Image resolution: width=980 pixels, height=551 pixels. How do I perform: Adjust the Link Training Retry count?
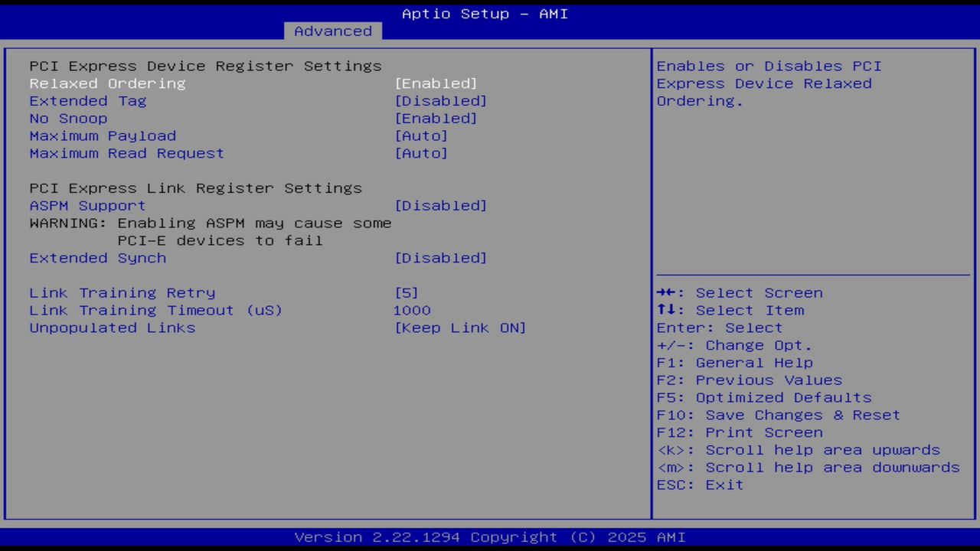[407, 292]
